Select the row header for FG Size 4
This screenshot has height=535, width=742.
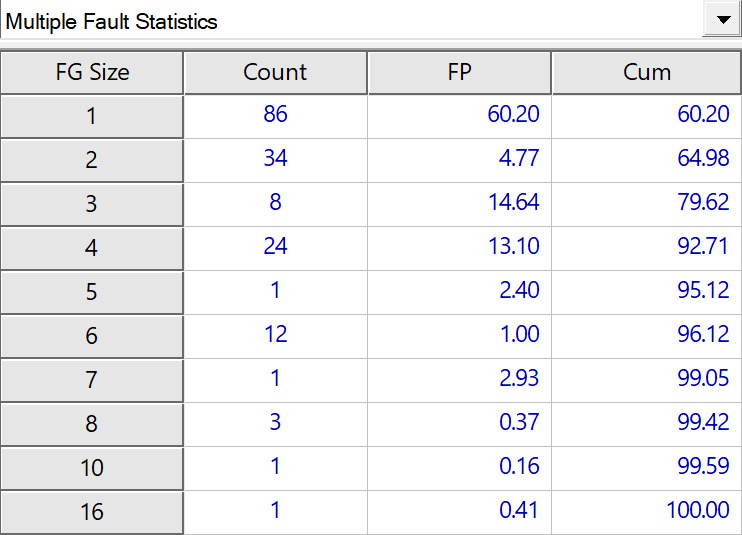92,248
